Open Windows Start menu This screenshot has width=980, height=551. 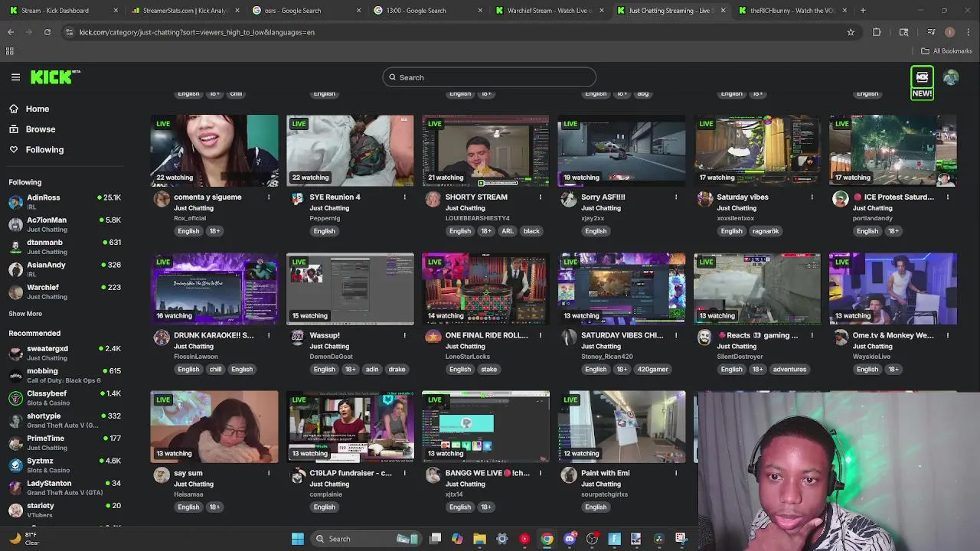(298, 539)
